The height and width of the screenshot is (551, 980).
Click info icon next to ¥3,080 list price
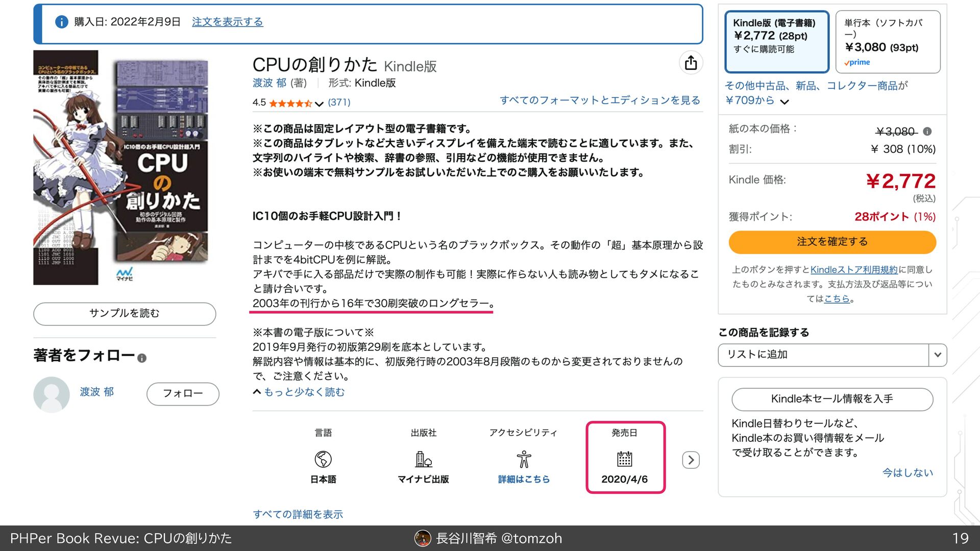click(x=927, y=132)
